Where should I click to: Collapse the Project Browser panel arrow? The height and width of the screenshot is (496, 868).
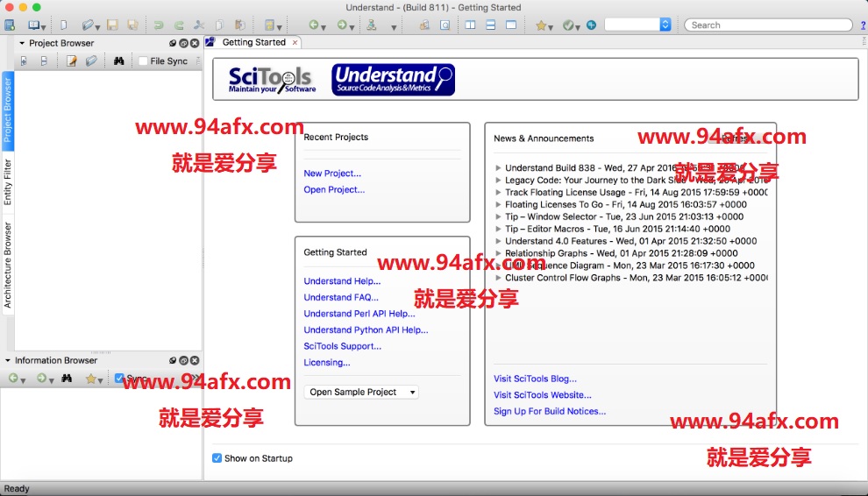(x=22, y=43)
